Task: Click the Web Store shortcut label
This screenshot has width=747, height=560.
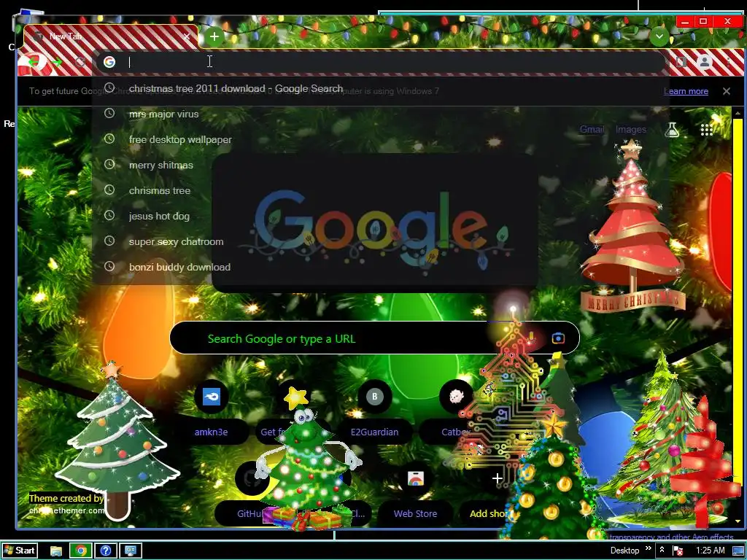Action: tap(415, 513)
